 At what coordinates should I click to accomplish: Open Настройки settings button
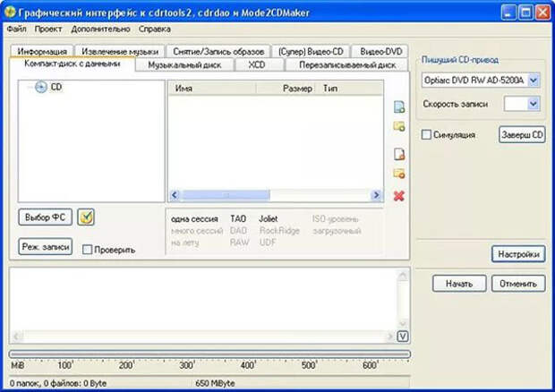[x=518, y=254]
